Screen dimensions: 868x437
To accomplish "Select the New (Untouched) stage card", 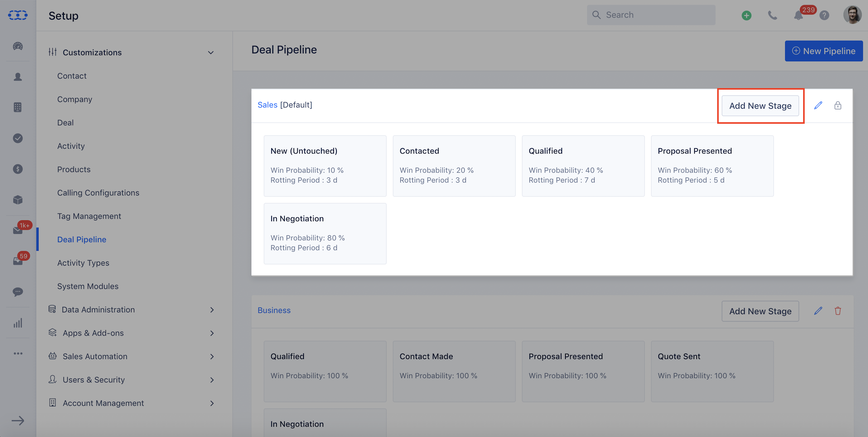I will [x=325, y=166].
